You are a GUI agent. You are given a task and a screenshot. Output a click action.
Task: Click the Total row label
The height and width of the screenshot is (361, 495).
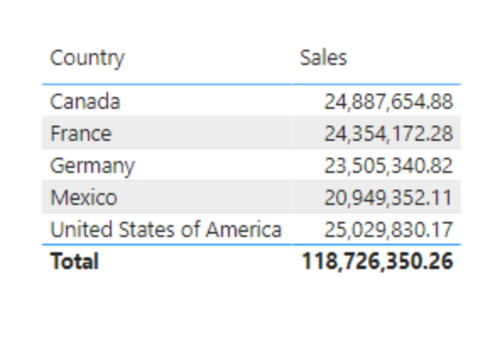[x=74, y=261]
